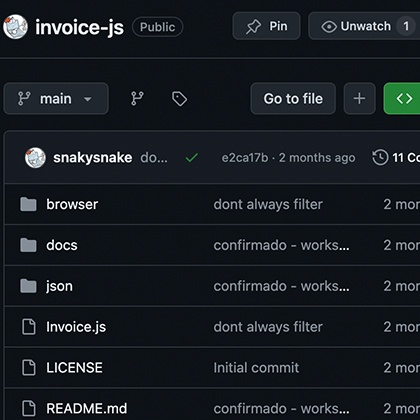Open the main branch selector dropdown
Screen dimensions: 420x420
[x=56, y=99]
